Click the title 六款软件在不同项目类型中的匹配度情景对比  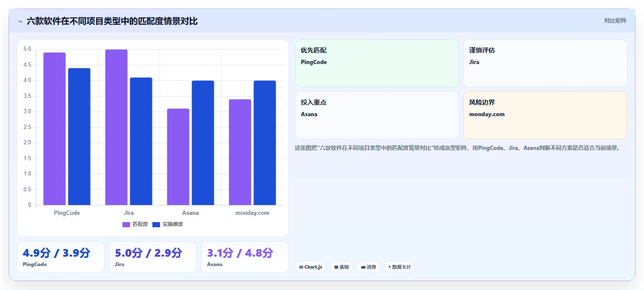click(112, 21)
